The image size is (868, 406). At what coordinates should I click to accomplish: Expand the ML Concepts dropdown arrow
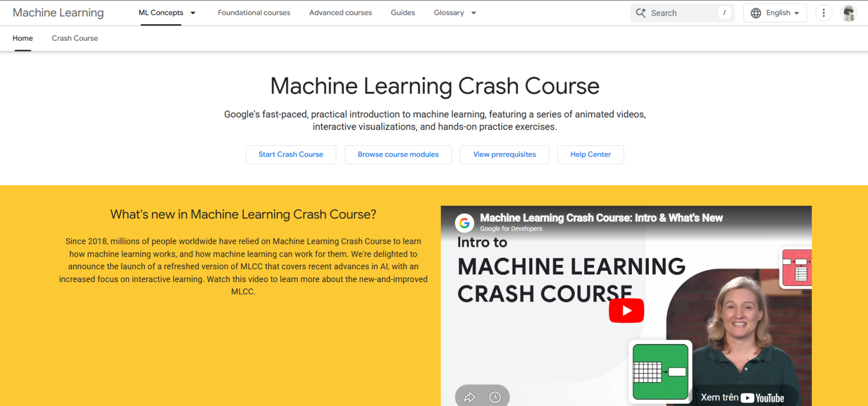pyautogui.click(x=193, y=13)
